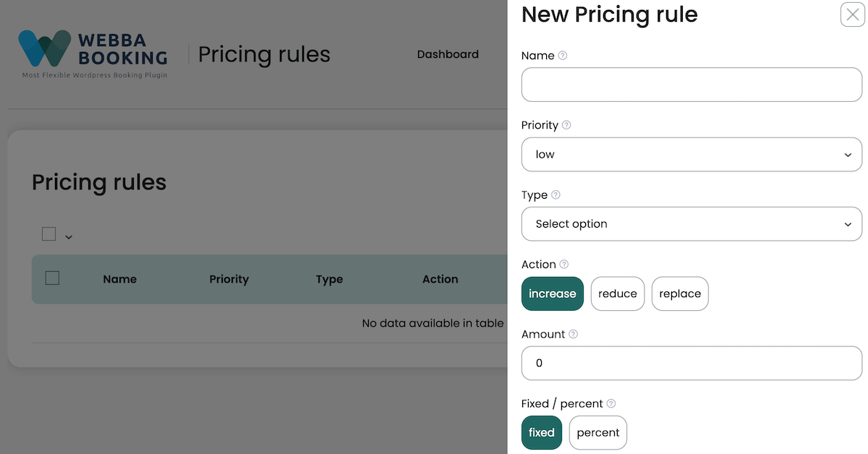868x454 pixels.
Task: Click the Fixed / percent help icon
Action: pos(610,403)
